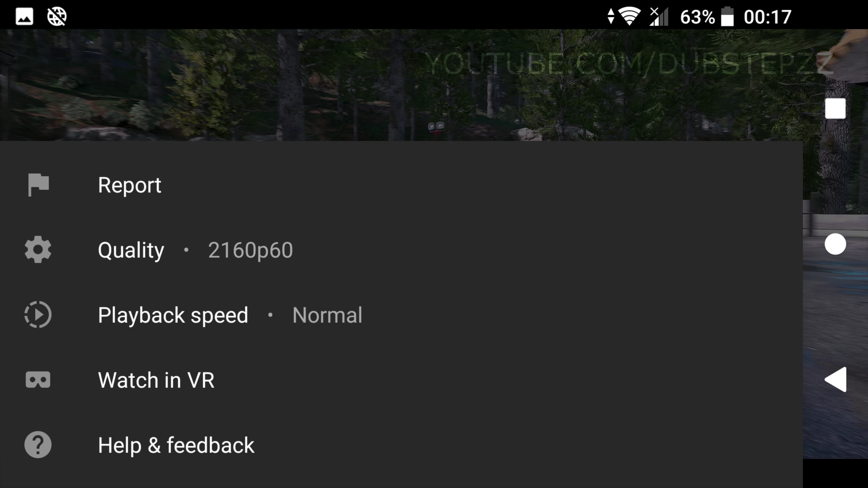
Task: Click the Playback speed dial icon
Action: [x=38, y=314]
